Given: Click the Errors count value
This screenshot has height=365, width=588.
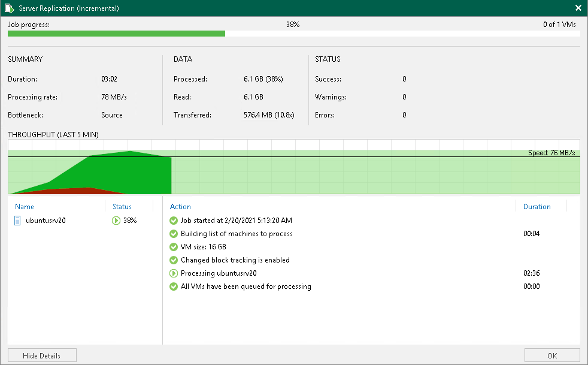Looking at the screenshot, I should [x=404, y=115].
